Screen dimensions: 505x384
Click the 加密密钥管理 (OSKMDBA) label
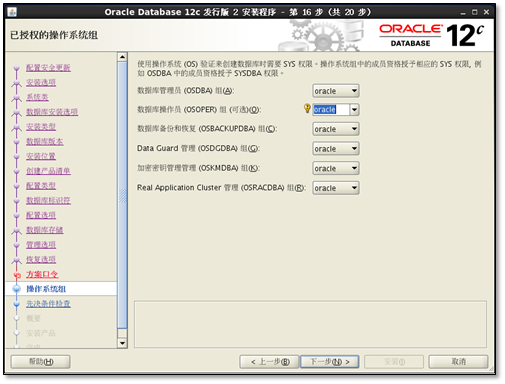coord(198,168)
